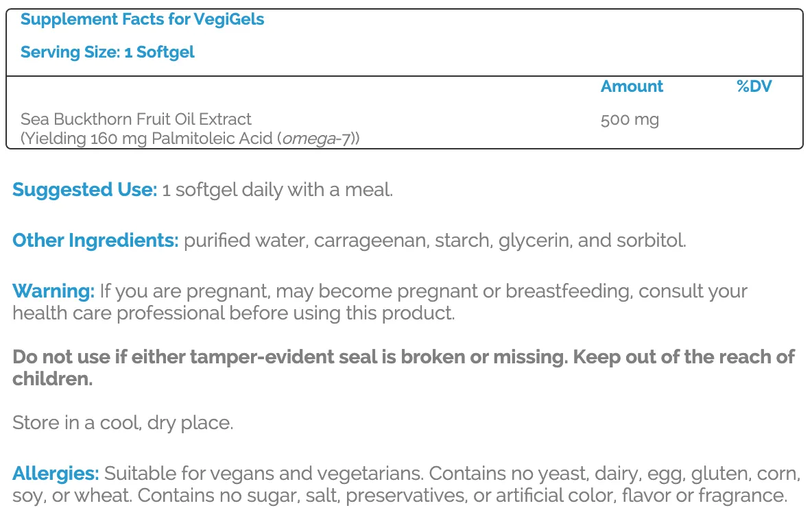Click the Supplement Facts for VegiGels heading
Viewport: 812px width, 521px height.
click(143, 20)
